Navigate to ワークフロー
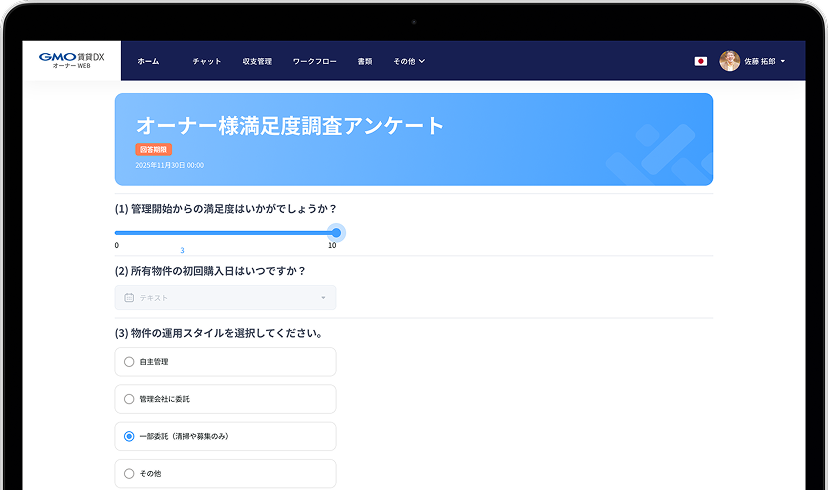 pos(314,61)
